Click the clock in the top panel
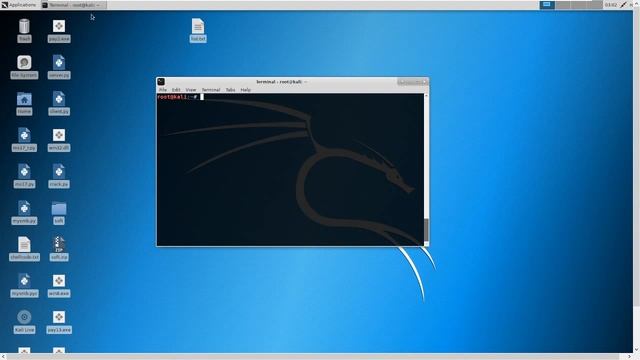 [x=611, y=5]
